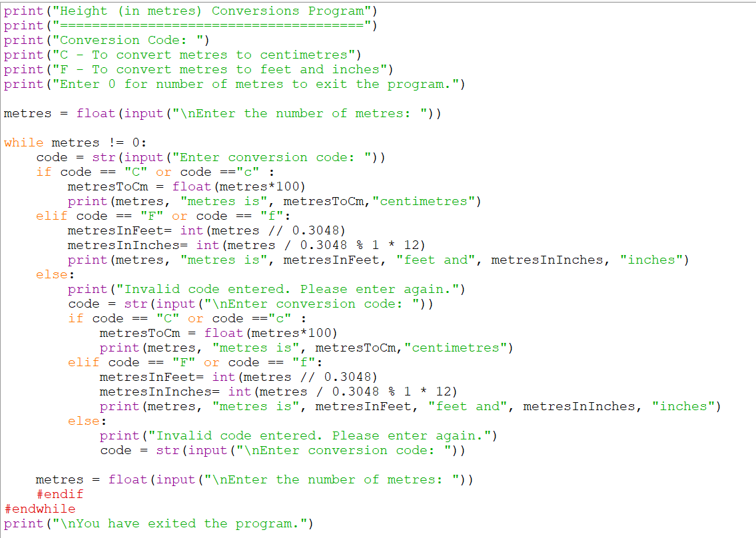This screenshot has height=538, width=756.
Task: Click the "F - To convert metres to feet and inches" line
Action: pyautogui.click(x=198, y=69)
